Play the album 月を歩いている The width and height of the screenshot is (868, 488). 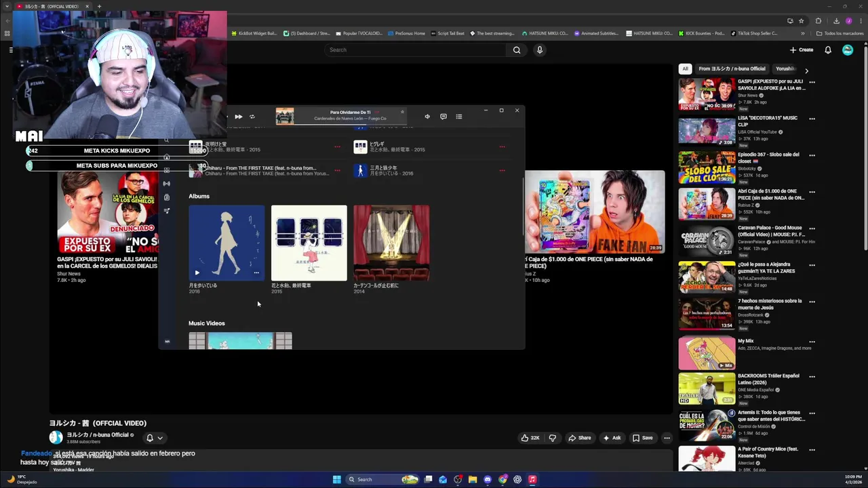[197, 272]
